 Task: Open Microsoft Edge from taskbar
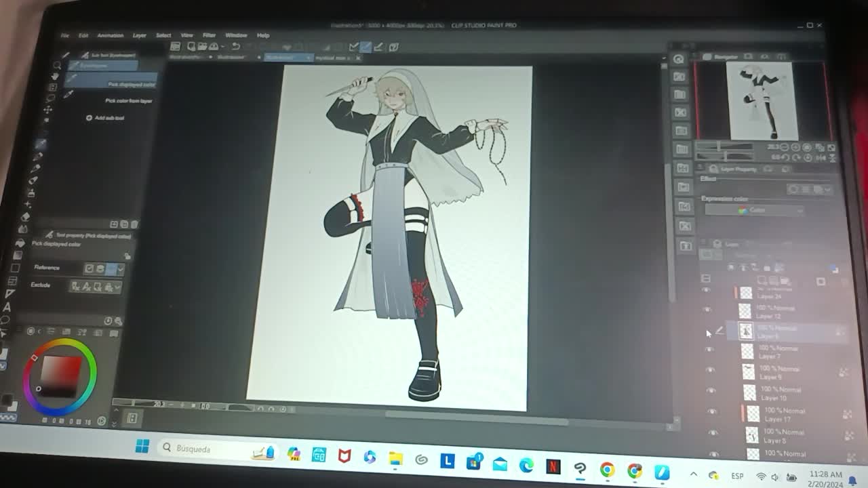pos(526,465)
